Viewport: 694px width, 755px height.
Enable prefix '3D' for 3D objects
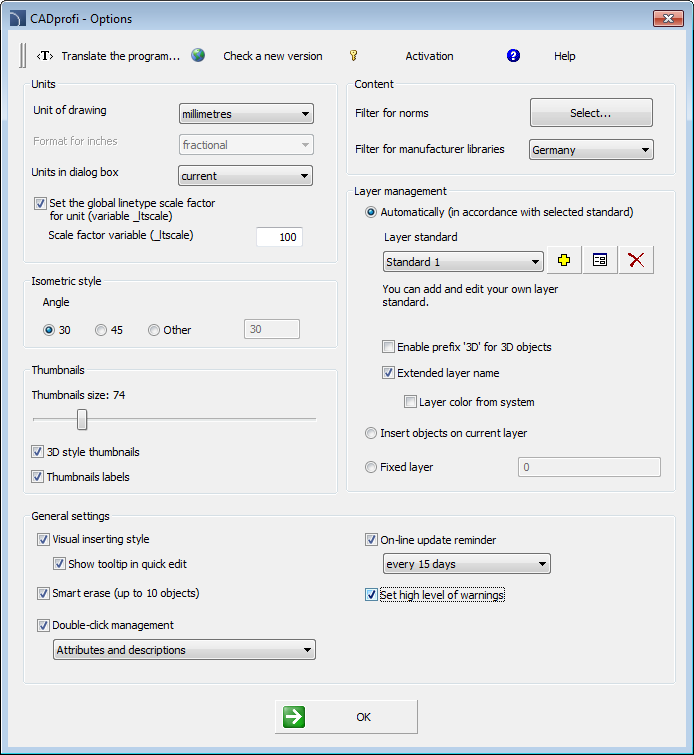pos(388,347)
